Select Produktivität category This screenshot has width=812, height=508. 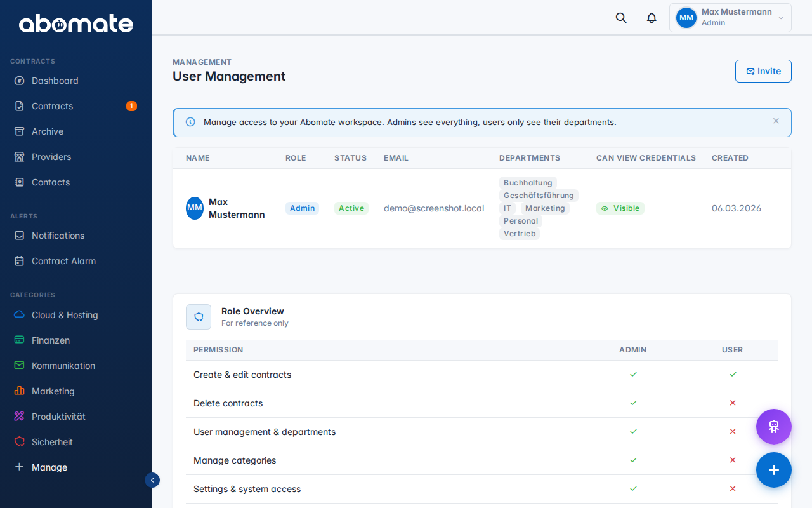(76, 417)
